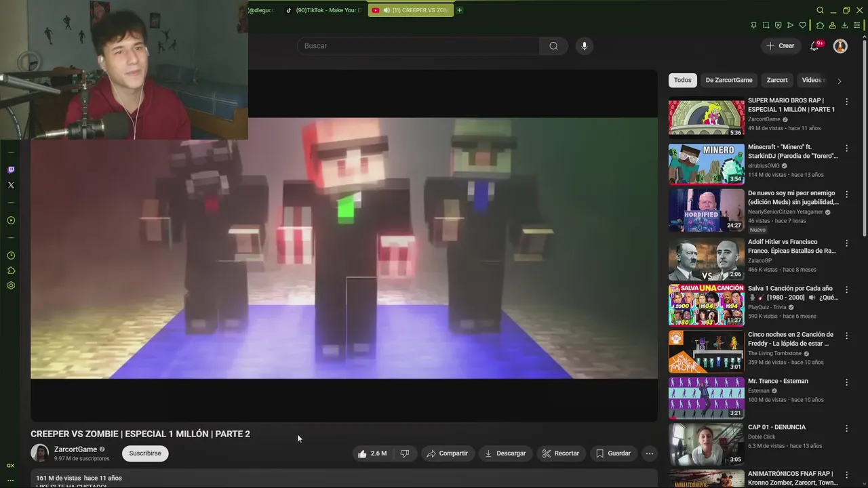868x488 pixels.
Task: Select the Videos filter chip
Action: (812, 80)
